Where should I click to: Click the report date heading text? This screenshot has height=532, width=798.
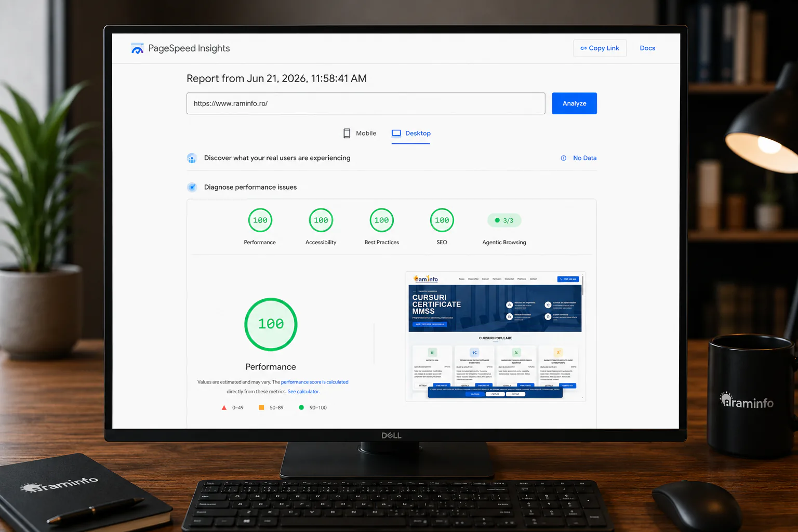(276, 78)
